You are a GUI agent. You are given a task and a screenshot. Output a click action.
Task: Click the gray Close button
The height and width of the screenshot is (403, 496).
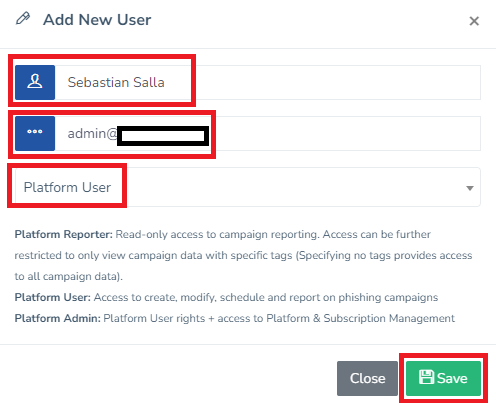367,378
